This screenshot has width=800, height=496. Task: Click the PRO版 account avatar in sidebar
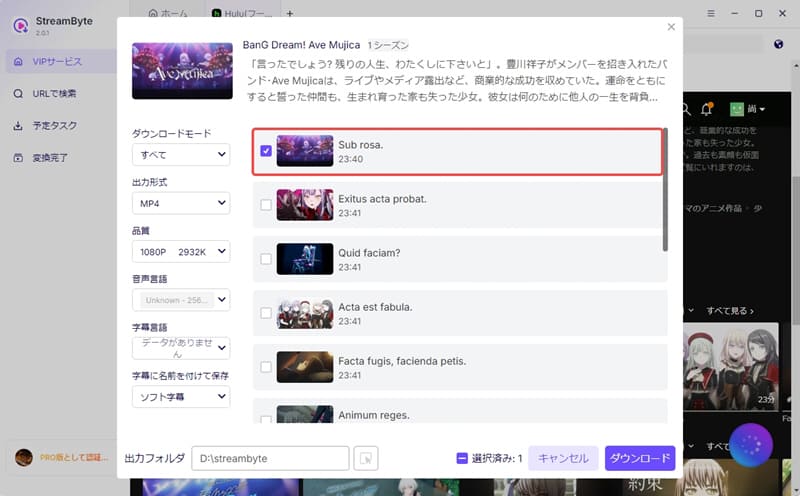coord(23,457)
